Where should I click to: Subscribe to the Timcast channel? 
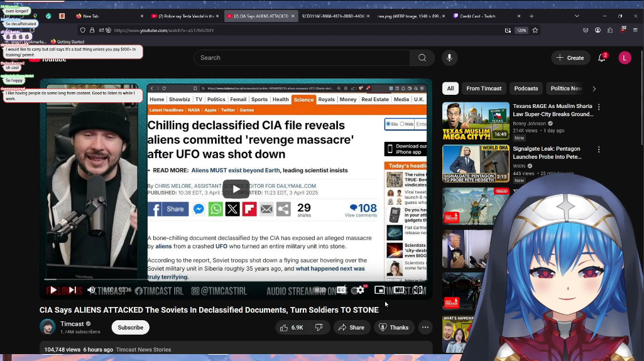coord(131,327)
